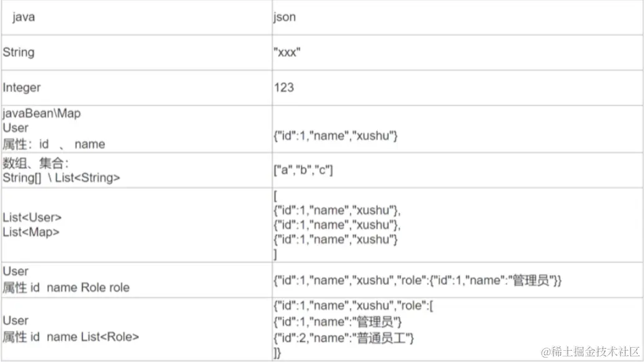Click the "json" header cell
Image resolution: width=644 pixels, height=362 pixels.
coord(284,17)
